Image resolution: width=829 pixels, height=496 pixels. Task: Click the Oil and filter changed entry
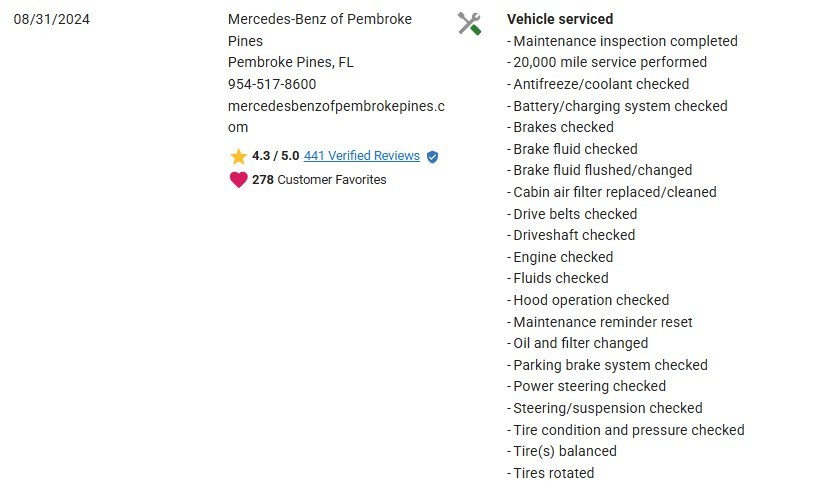pyautogui.click(x=580, y=343)
